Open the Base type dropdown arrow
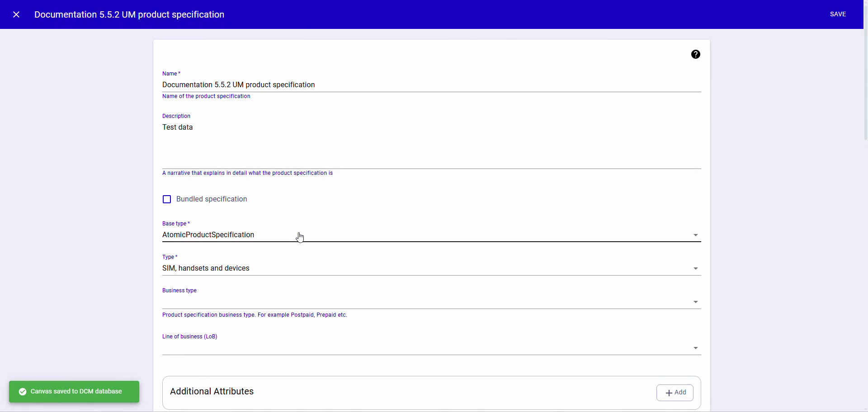Image resolution: width=868 pixels, height=412 pixels. tap(695, 235)
